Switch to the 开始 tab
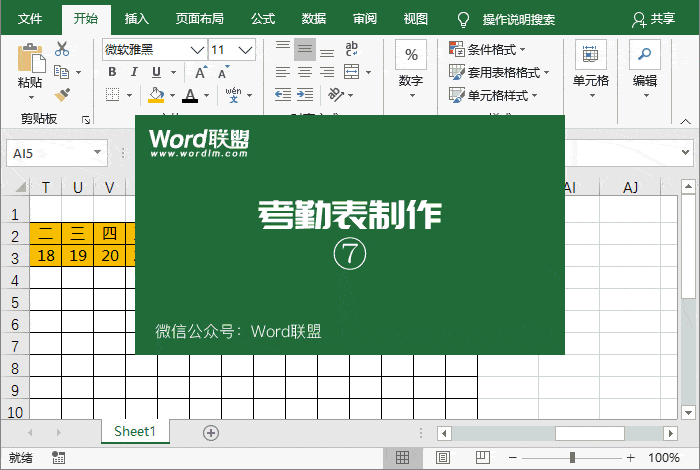700x470 pixels. [86, 19]
